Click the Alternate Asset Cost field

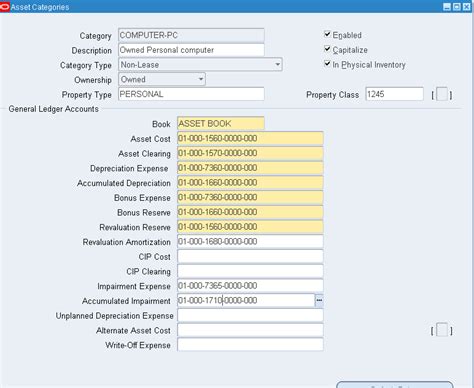click(x=250, y=330)
